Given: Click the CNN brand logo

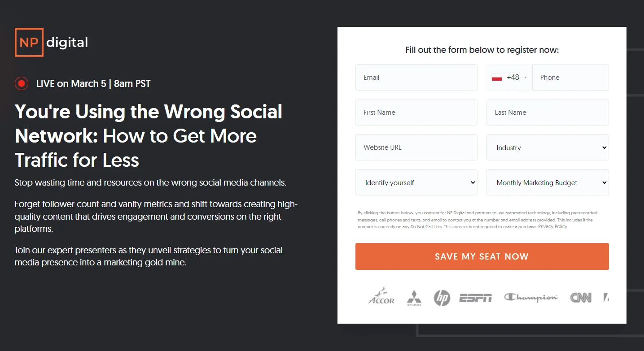Looking at the screenshot, I should pos(581,297).
